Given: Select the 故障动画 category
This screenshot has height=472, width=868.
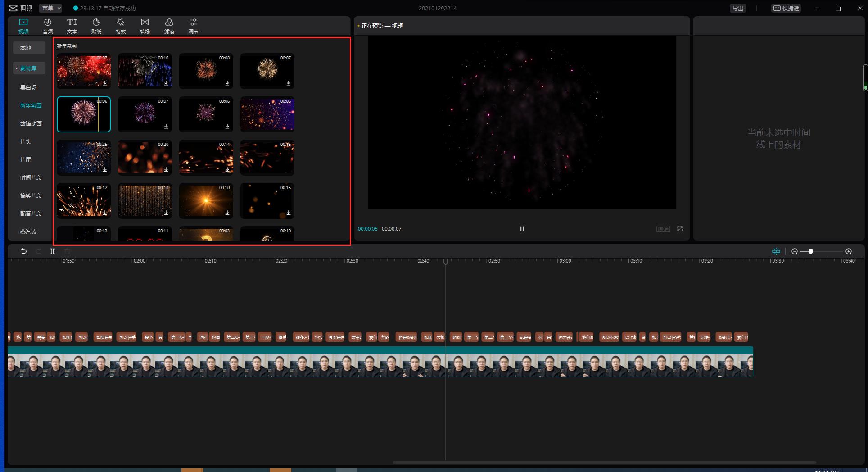Looking at the screenshot, I should coord(31,123).
